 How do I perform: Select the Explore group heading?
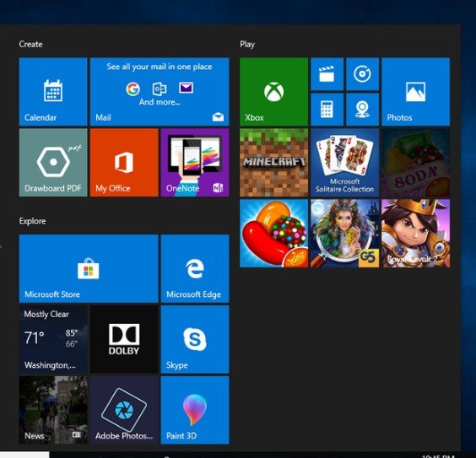pyautogui.click(x=32, y=221)
